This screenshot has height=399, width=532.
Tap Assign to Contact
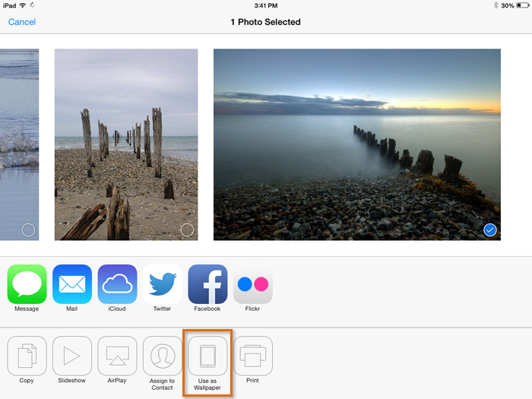(163, 356)
